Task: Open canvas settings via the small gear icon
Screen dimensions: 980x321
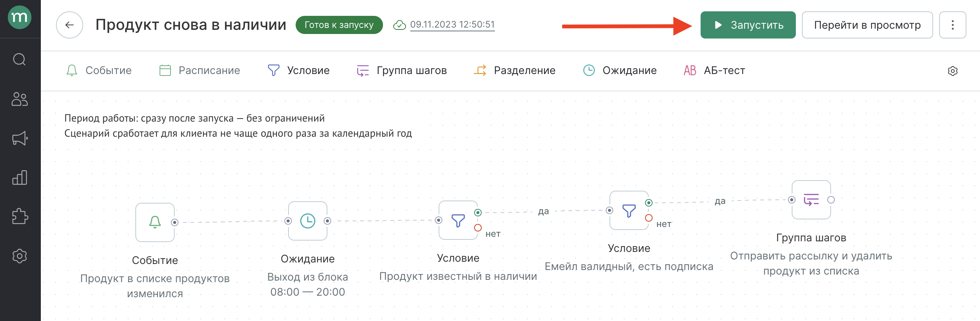Action: point(952,71)
